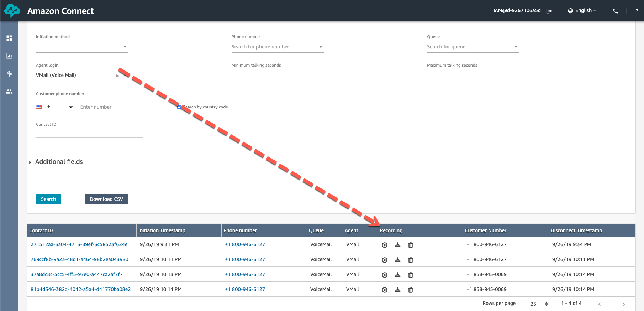Click the Amazon Connect cloud logo
The height and width of the screenshot is (311, 644).
[x=12, y=11]
